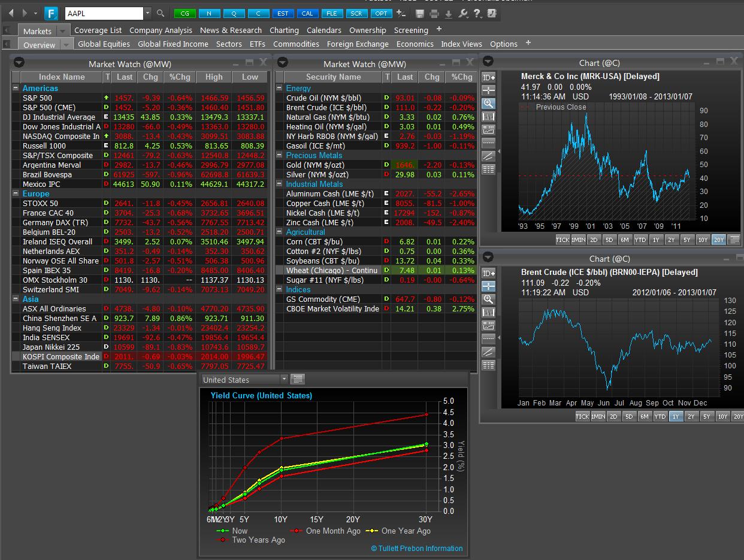This screenshot has width=744, height=560.
Task: Open the United States yield curve dropdown
Action: pyautogui.click(x=284, y=380)
